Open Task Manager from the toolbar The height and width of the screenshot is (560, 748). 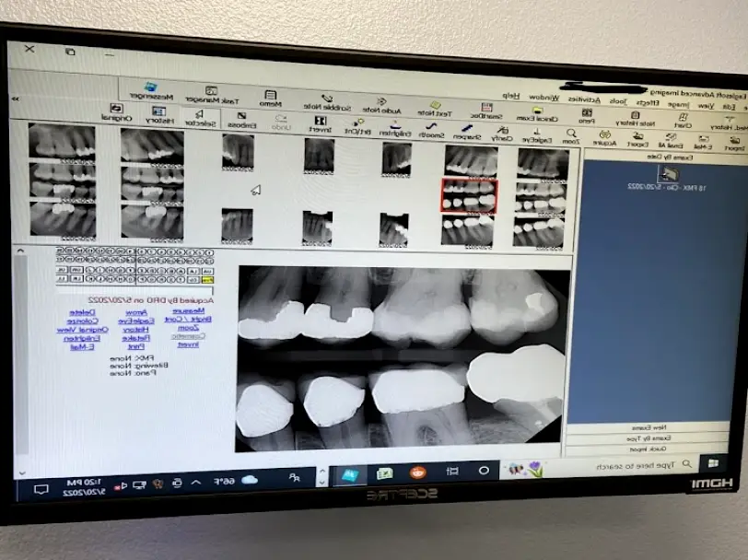click(x=212, y=96)
